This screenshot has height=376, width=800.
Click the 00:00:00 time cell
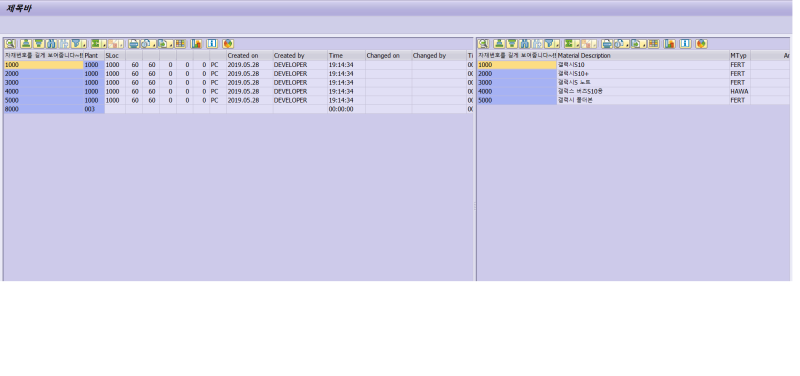point(346,109)
